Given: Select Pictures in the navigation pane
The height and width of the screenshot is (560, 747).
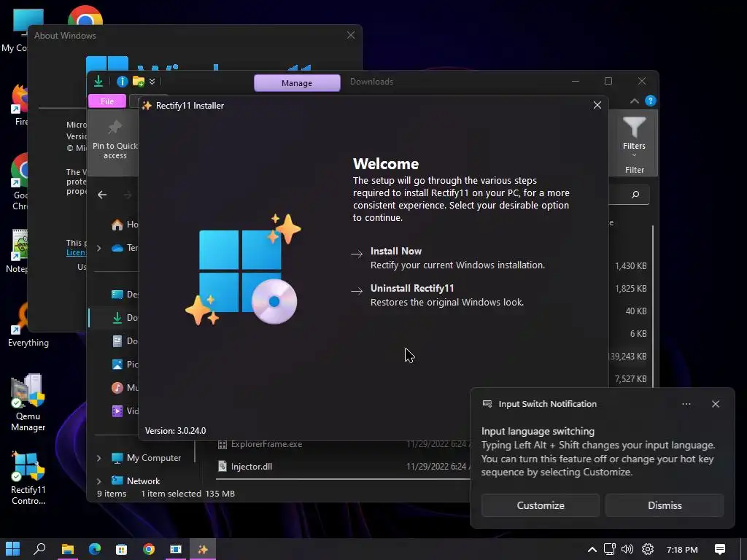Looking at the screenshot, I should [124, 365].
